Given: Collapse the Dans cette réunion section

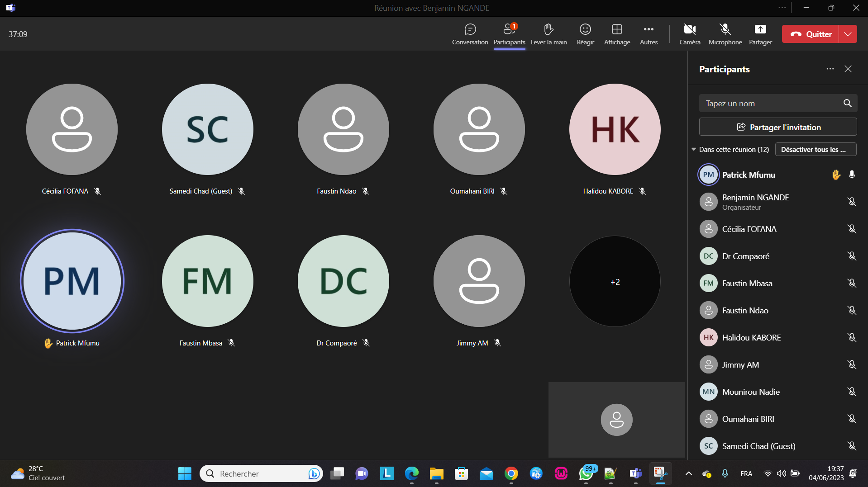Looking at the screenshot, I should (x=694, y=150).
